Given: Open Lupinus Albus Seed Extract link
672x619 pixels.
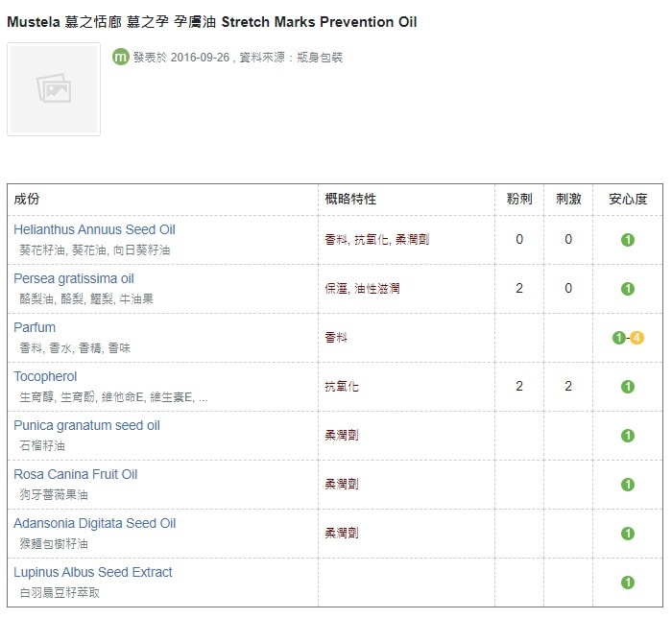Looking at the screenshot, I should [93, 572].
